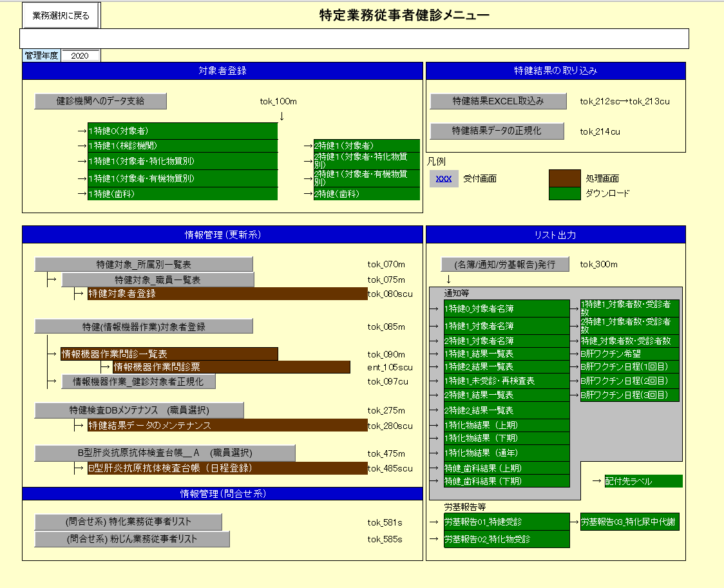Download 配付先ラベル

point(643,481)
